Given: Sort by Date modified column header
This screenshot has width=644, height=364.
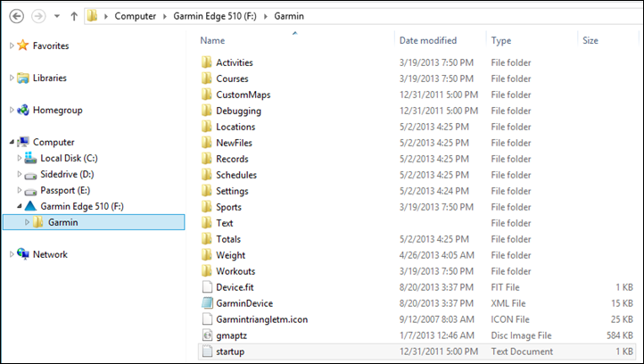Looking at the screenshot, I should pos(428,40).
